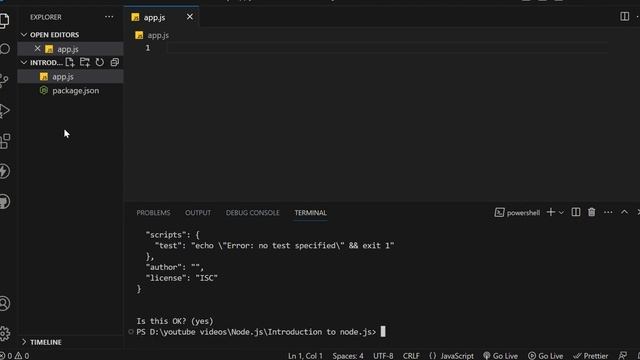This screenshot has width=640, height=360.
Task: Select the powershell terminal label
Action: (x=517, y=213)
